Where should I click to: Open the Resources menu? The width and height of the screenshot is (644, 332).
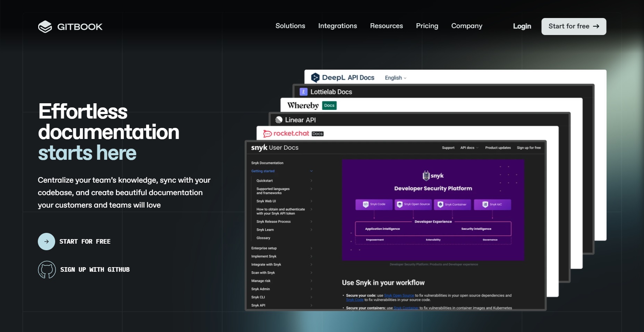[387, 26]
